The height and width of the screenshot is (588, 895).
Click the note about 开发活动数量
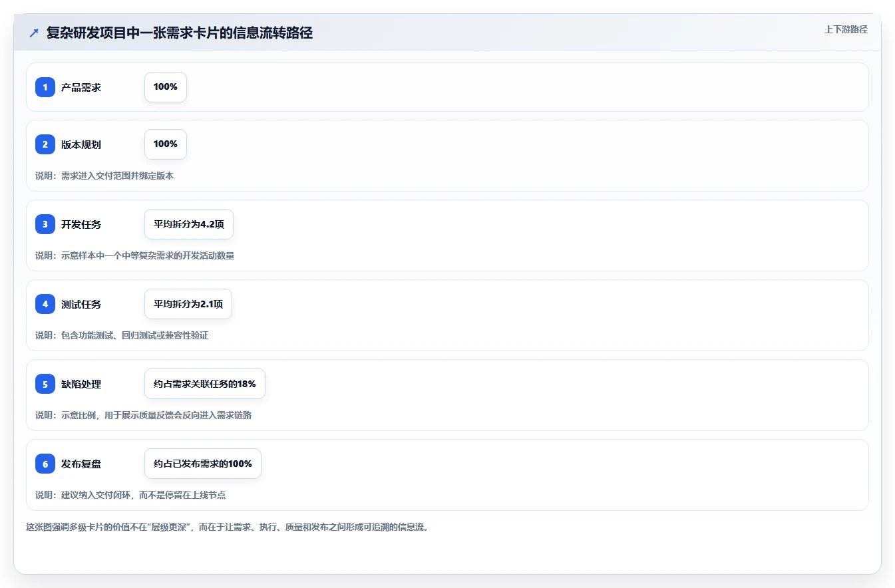134,255
